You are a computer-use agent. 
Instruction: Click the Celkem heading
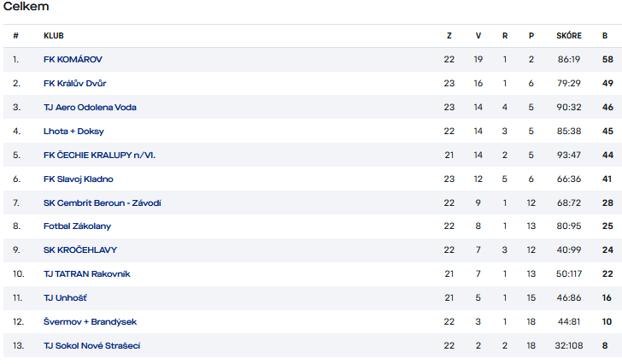coord(26,6)
